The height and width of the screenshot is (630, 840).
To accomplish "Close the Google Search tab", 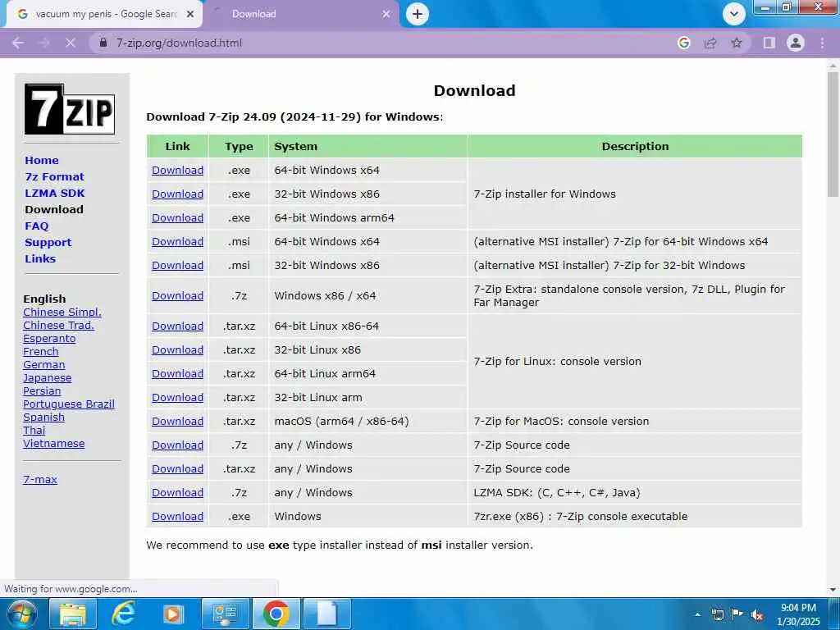I will coord(190,14).
